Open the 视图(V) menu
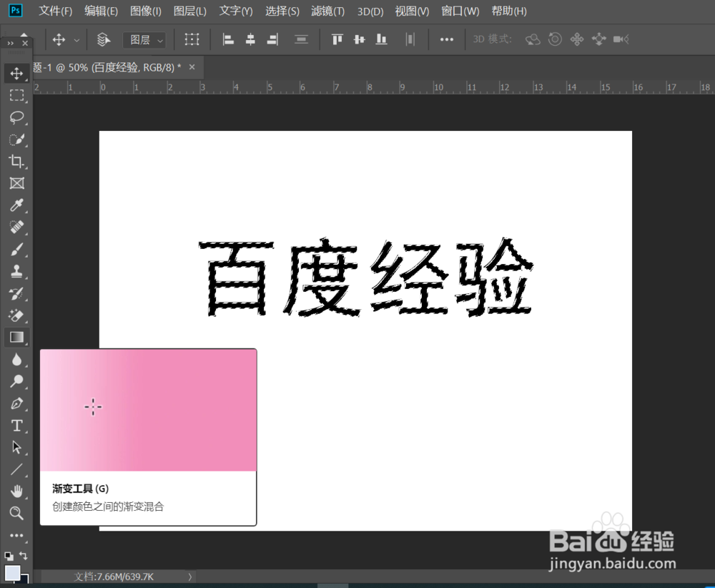This screenshot has height=588, width=715. (413, 11)
